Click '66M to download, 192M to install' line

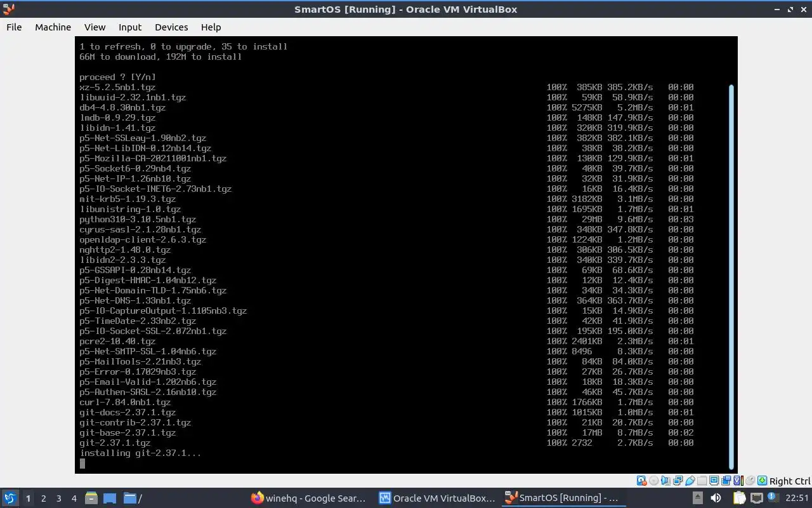coord(160,57)
